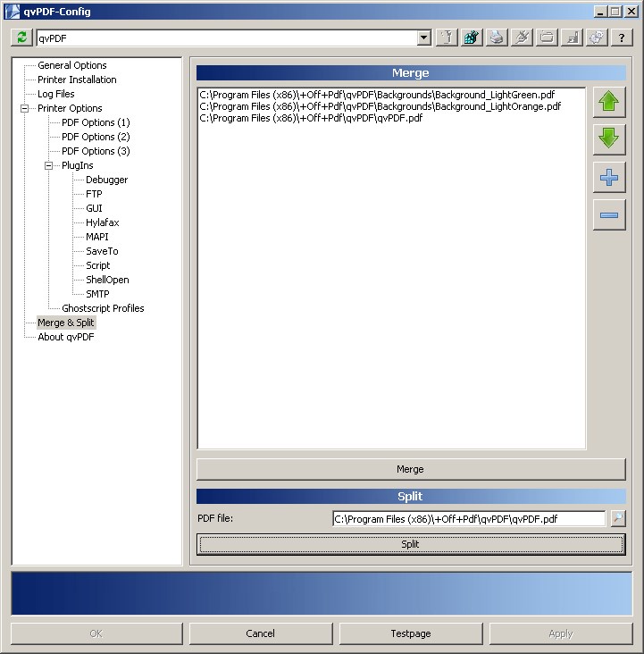The width and height of the screenshot is (644, 654).
Task: Close the qvPDF-Config window
Action: tap(631, 12)
